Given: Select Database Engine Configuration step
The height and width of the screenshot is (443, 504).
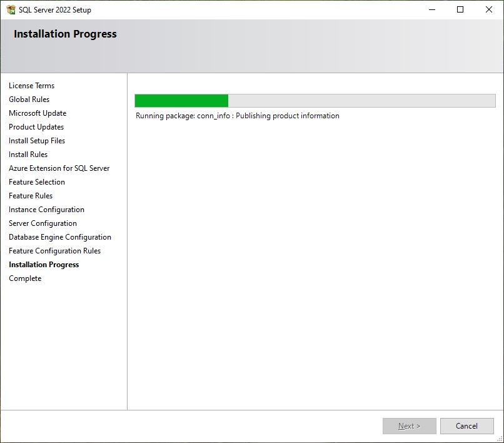Looking at the screenshot, I should (x=60, y=237).
